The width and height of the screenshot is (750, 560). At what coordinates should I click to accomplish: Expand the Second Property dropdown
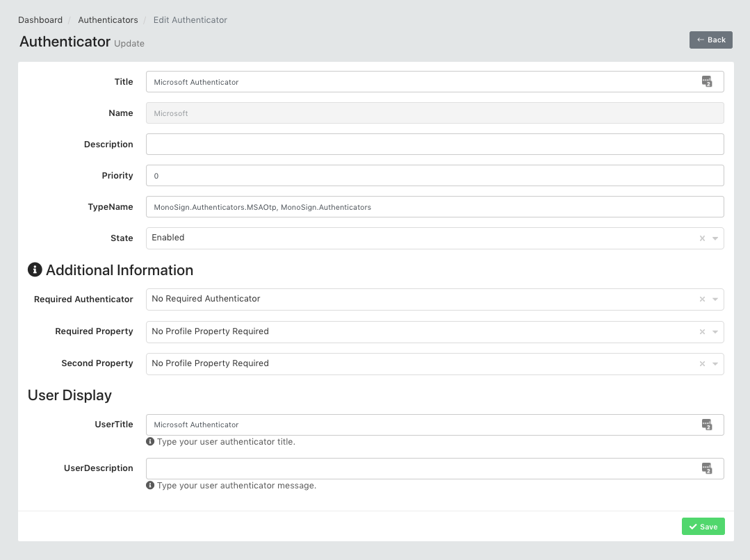coord(715,364)
